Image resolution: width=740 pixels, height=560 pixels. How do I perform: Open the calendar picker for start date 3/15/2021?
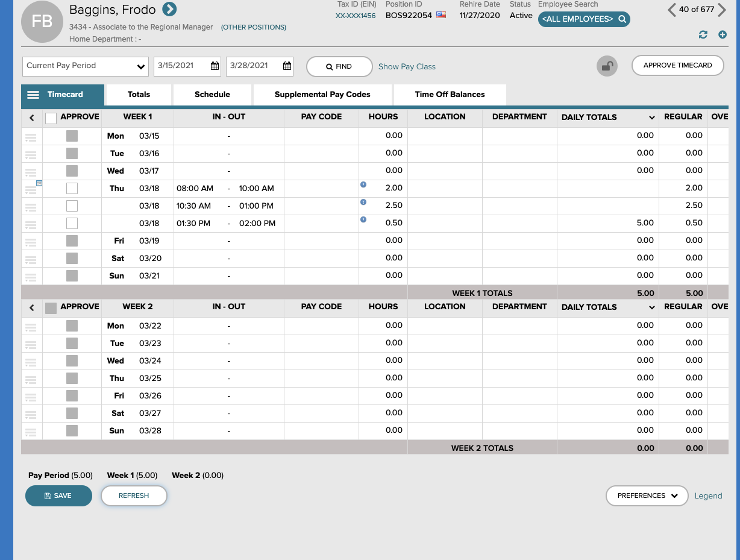[215, 66]
